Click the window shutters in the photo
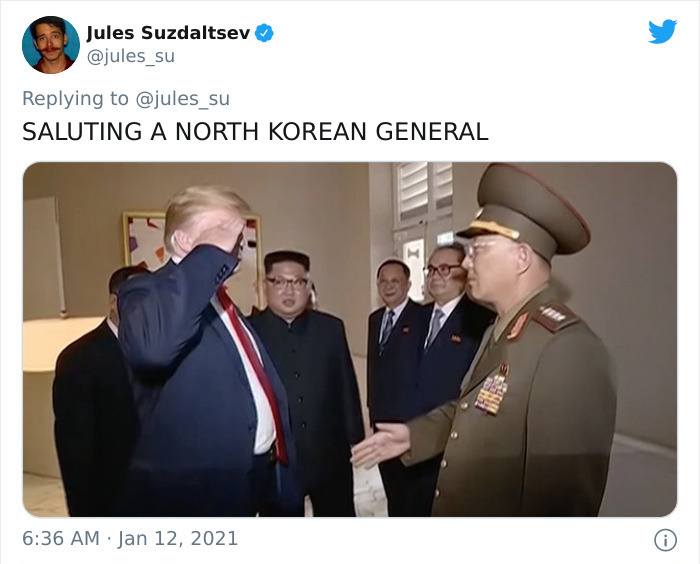The height and width of the screenshot is (564, 700). 424,192
